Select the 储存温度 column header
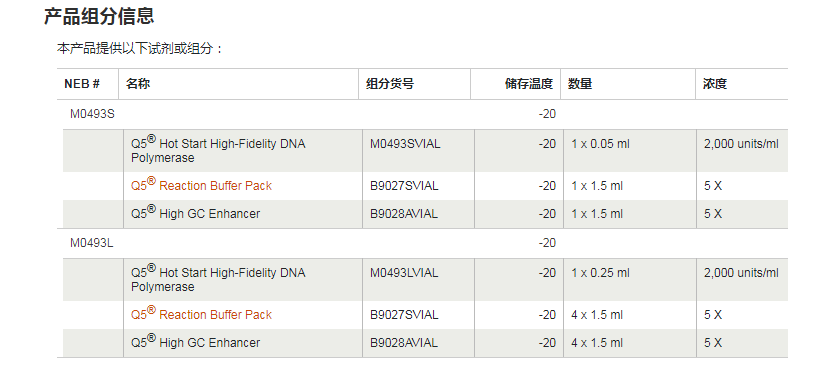The width and height of the screenshot is (814, 368). (x=528, y=84)
